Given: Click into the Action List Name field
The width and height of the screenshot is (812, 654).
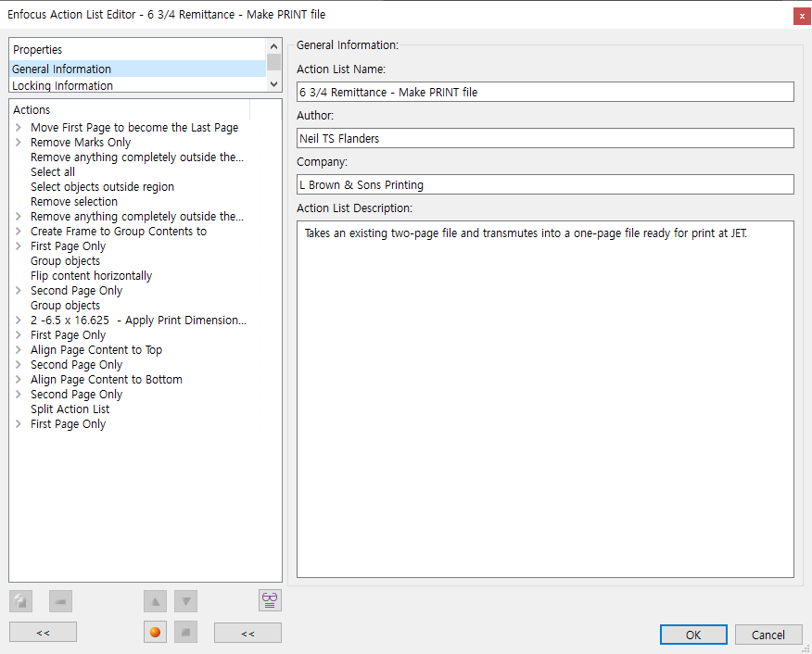Looking at the screenshot, I should point(545,92).
